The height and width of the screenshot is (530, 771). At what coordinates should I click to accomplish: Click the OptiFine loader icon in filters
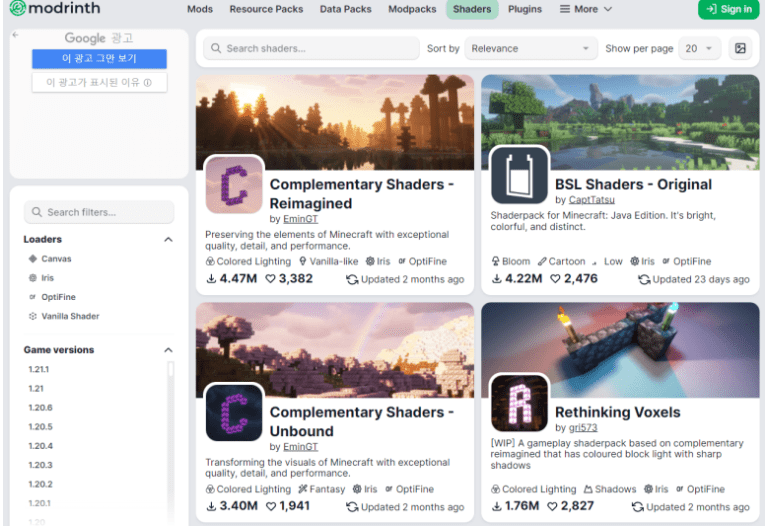33,297
